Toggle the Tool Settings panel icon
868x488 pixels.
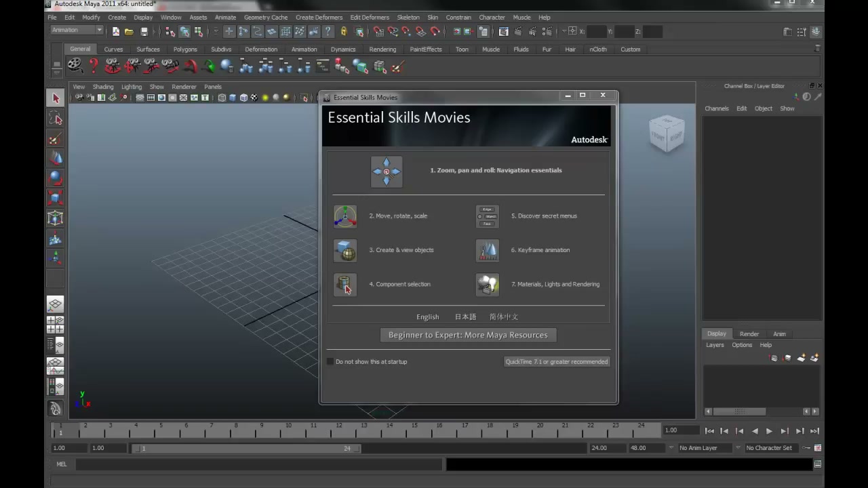[802, 32]
